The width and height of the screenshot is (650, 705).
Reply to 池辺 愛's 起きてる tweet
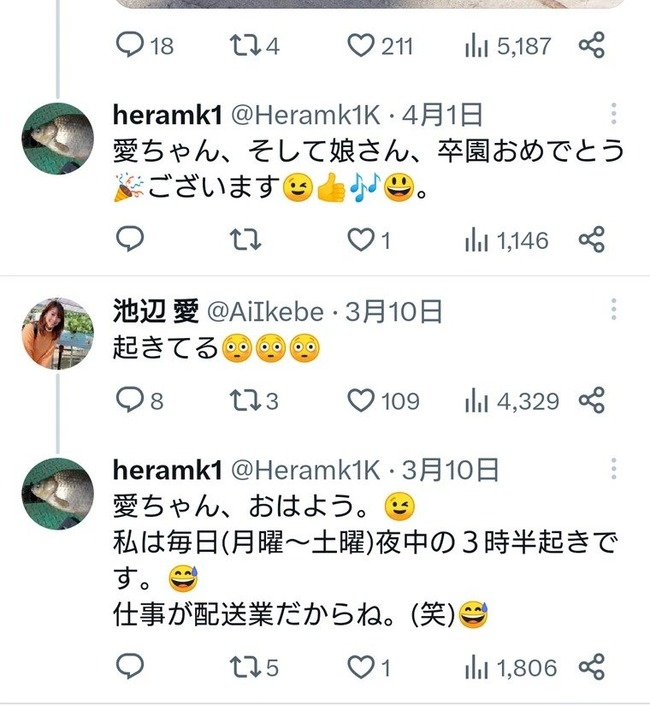tap(130, 401)
